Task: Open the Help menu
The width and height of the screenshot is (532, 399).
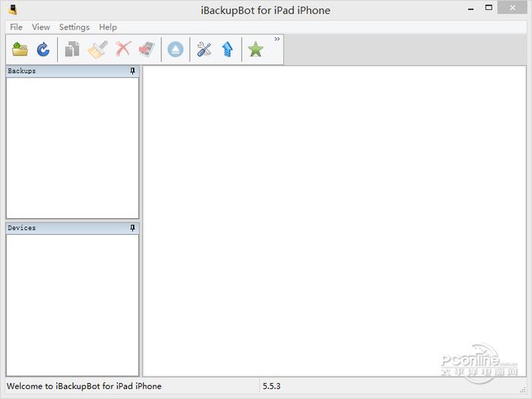Action: 108,27
